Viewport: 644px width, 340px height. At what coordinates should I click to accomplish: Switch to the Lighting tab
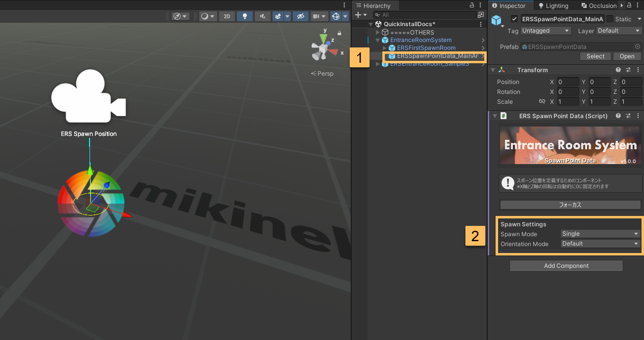point(553,6)
